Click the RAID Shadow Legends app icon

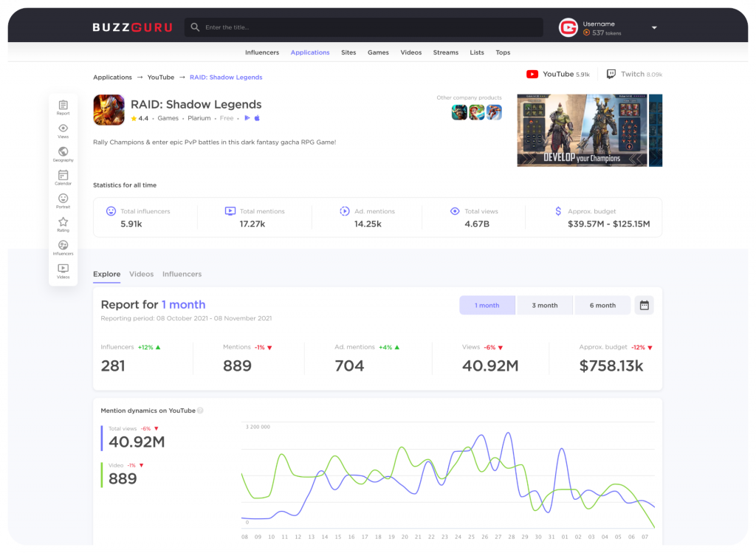[109, 110]
